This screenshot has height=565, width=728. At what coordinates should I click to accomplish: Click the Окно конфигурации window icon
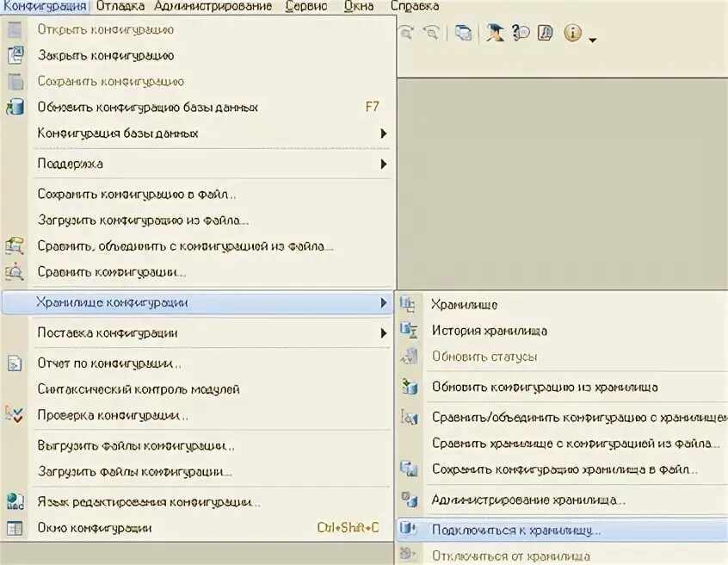click(x=15, y=528)
